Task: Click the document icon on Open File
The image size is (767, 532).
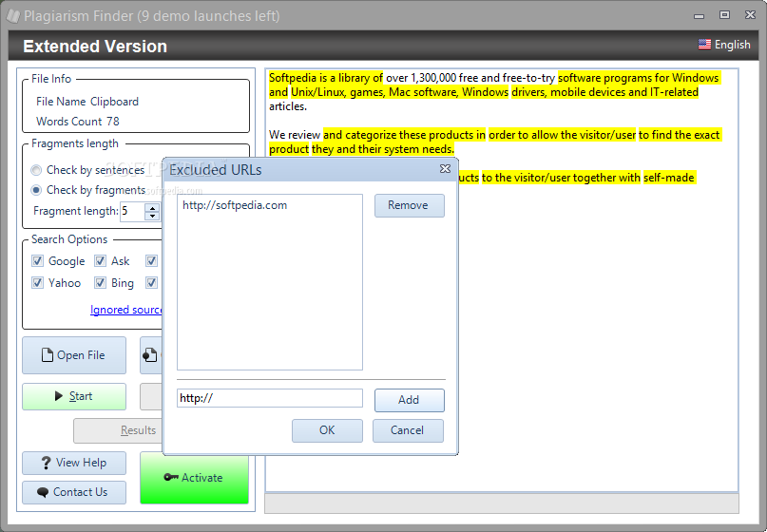Action: pos(47,355)
